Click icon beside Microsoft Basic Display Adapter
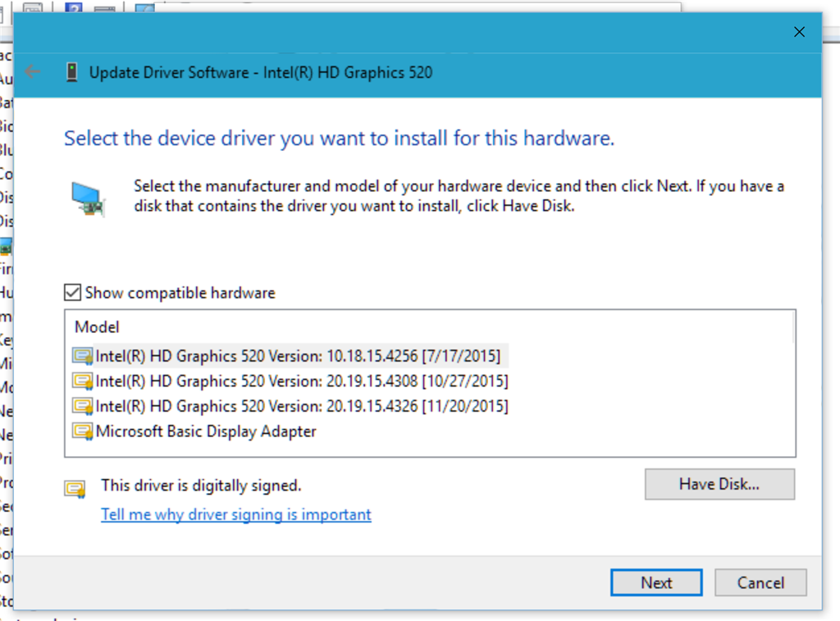Image resolution: width=840 pixels, height=621 pixels. [x=83, y=432]
